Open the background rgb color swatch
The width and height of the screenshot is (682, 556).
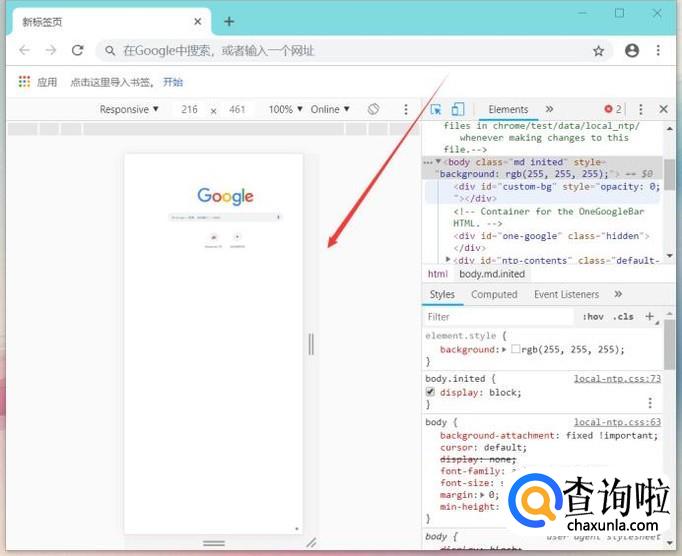coord(515,349)
